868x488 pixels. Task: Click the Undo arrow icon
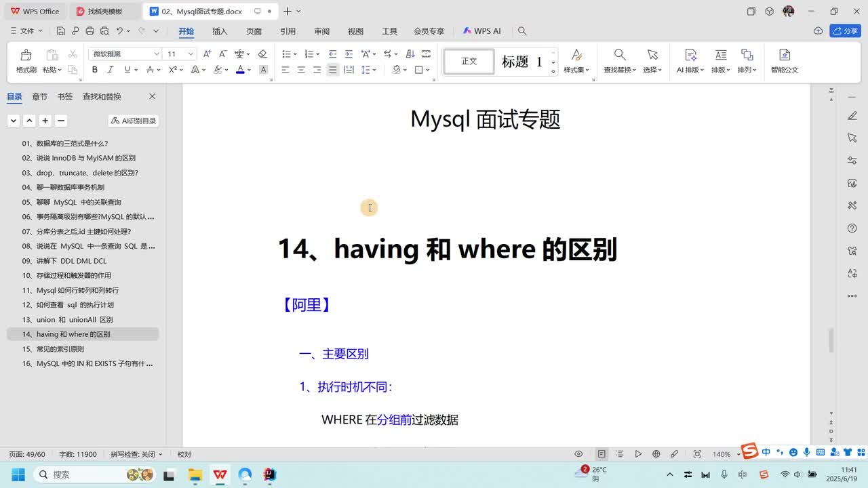120,31
